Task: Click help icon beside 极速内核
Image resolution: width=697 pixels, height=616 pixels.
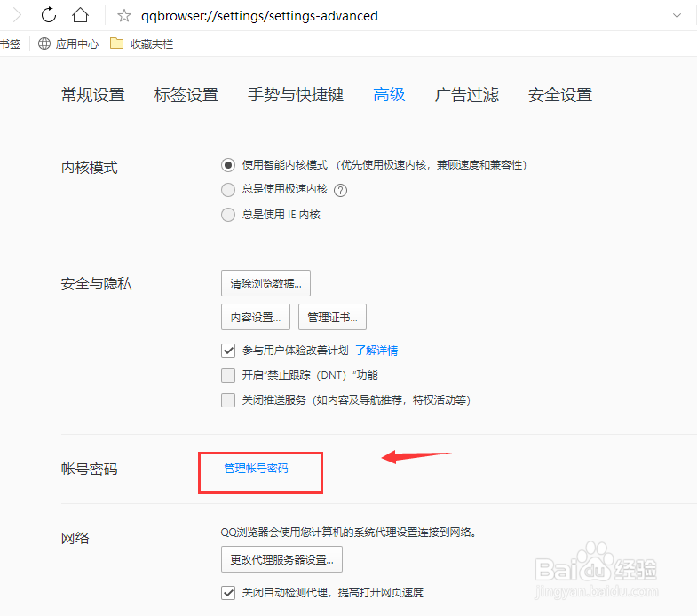Action: [x=340, y=190]
